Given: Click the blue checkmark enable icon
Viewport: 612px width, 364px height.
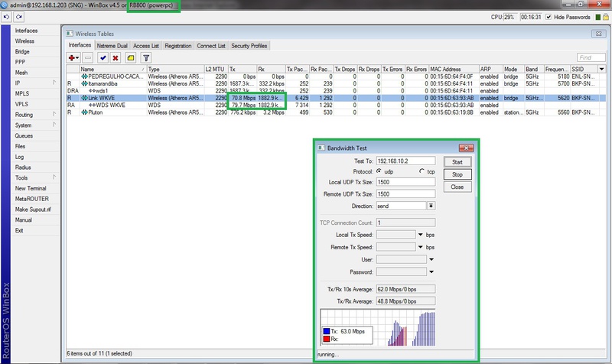Looking at the screenshot, I should (103, 57).
